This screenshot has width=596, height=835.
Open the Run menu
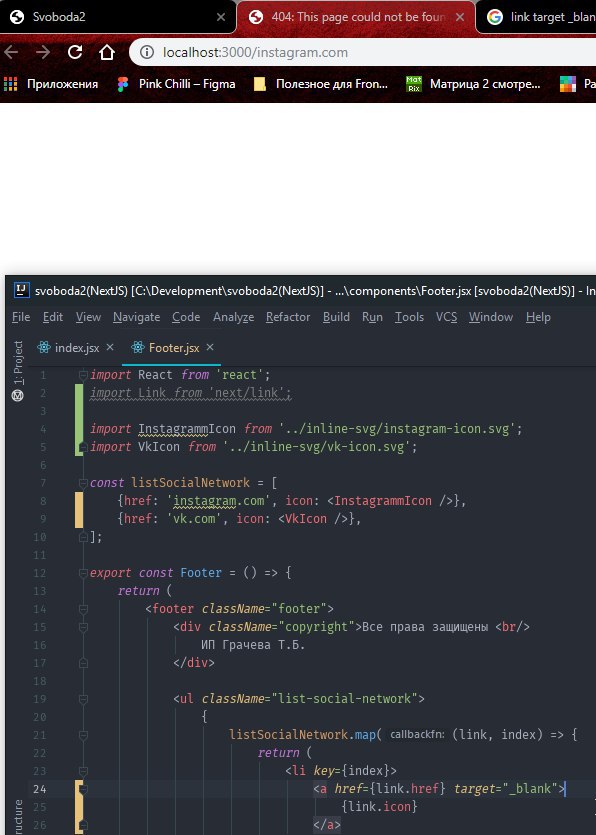[x=372, y=317]
